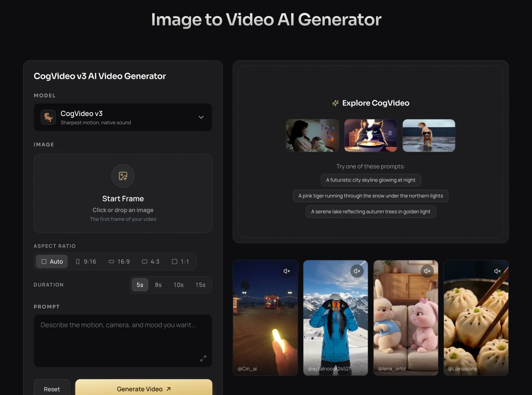
Task: Select the 4:3 aspect ratio
Action: point(151,262)
